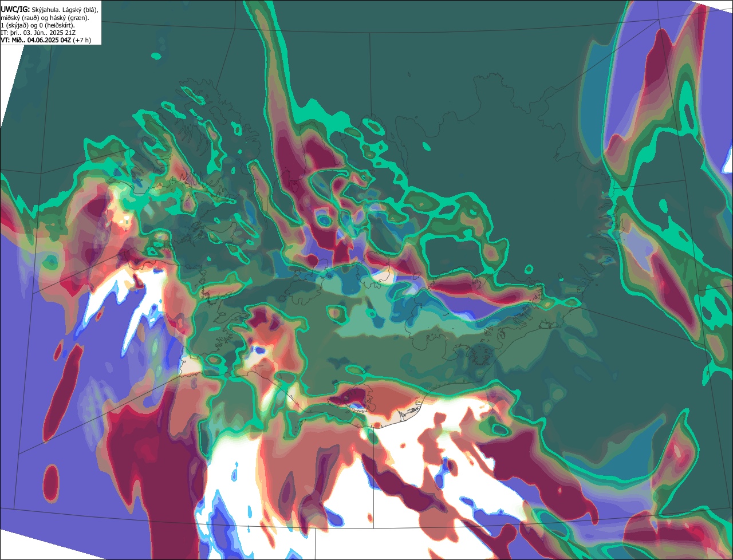
Task: Click the text "Lágský (blá),"
Action: tap(80, 10)
